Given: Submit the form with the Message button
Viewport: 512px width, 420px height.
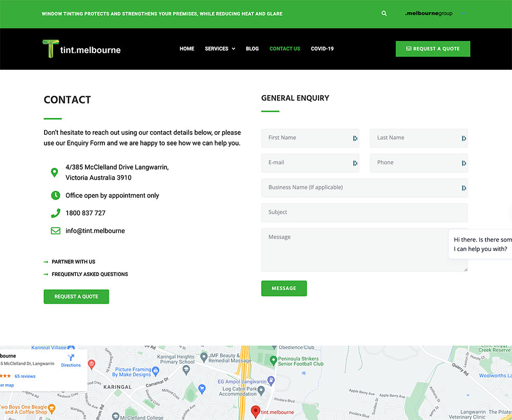Looking at the screenshot, I should (284, 288).
